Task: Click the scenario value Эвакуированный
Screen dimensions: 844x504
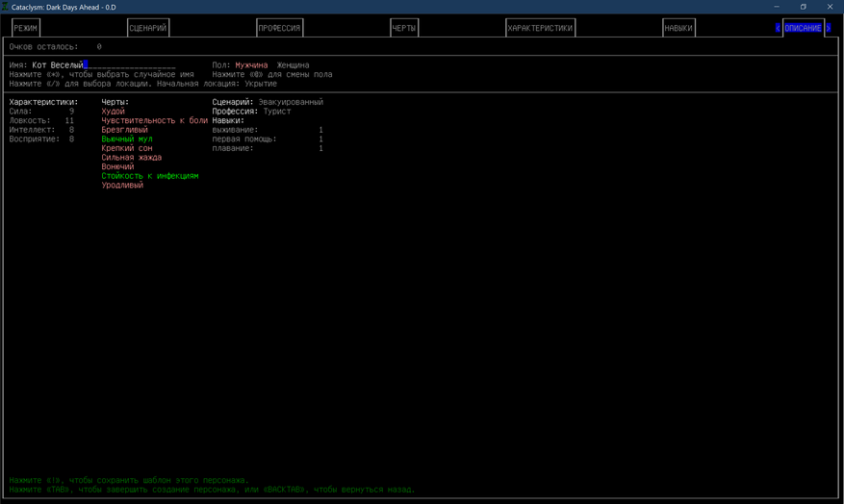Action: click(x=291, y=102)
